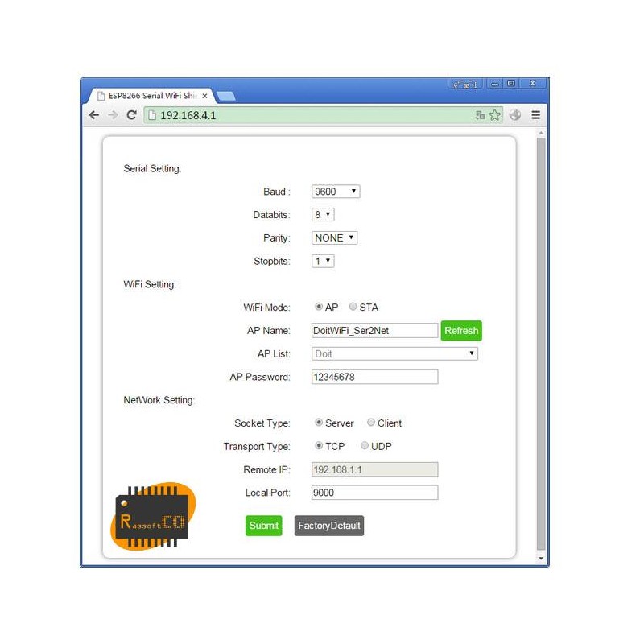Screen dimensions: 644x644
Task: Click the globe extension icon
Action: (x=515, y=115)
